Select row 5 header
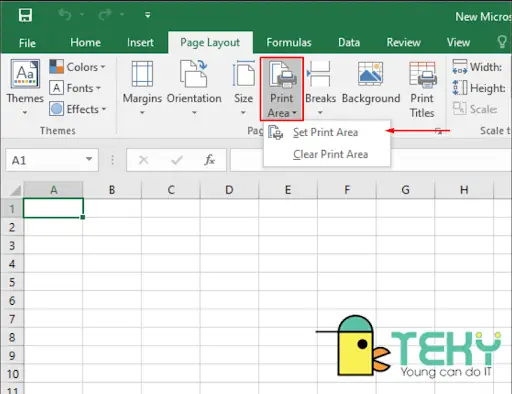The width and height of the screenshot is (512, 394). point(12,282)
